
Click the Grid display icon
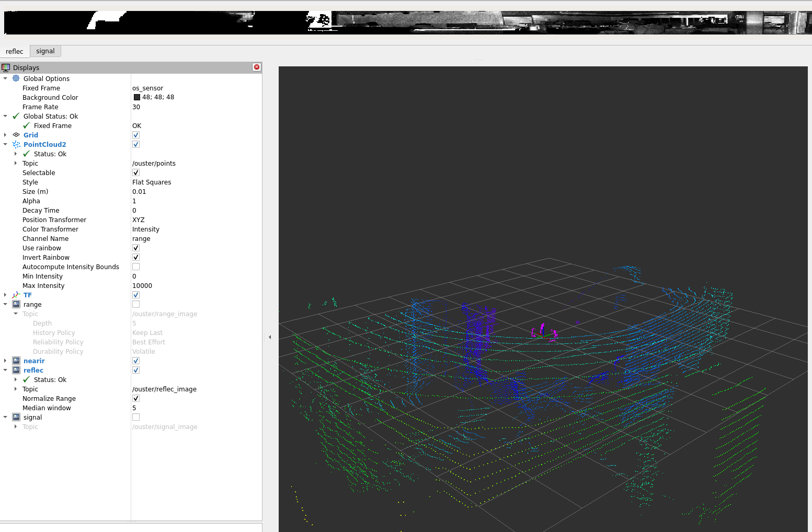(16, 135)
